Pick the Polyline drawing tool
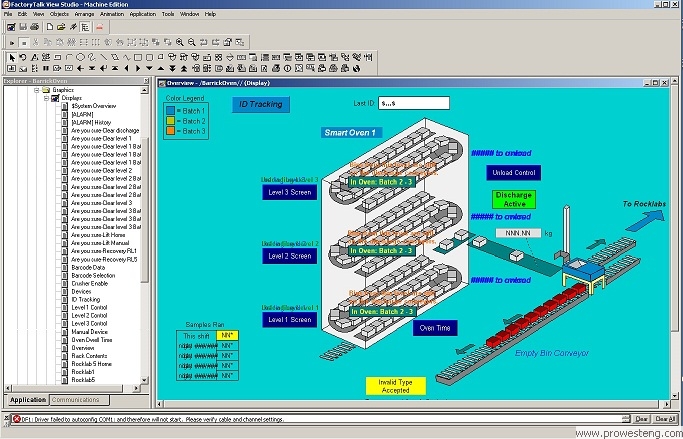683x439 pixels. (x=126, y=57)
